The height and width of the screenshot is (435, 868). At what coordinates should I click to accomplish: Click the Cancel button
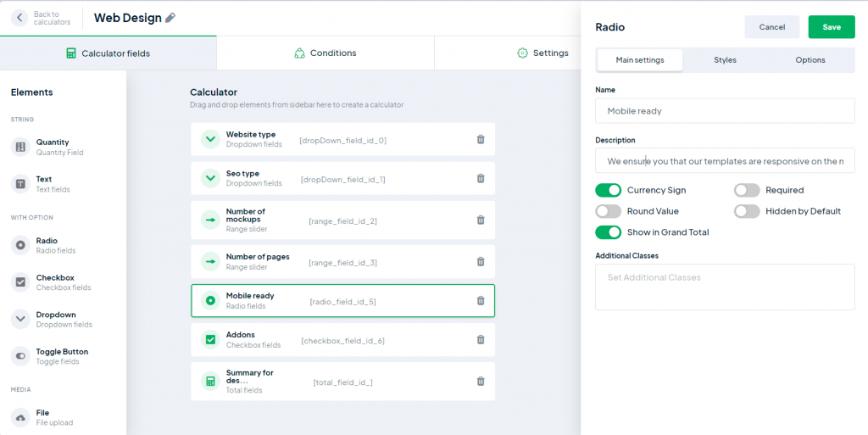771,27
